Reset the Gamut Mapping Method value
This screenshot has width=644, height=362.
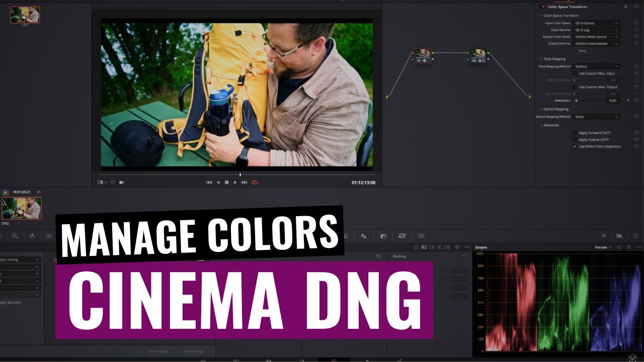[x=636, y=117]
